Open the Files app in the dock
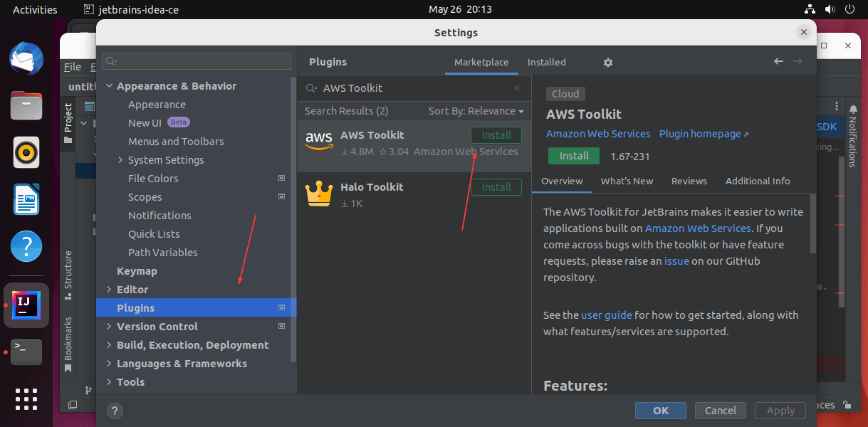The width and height of the screenshot is (868, 427). pyautogui.click(x=26, y=106)
